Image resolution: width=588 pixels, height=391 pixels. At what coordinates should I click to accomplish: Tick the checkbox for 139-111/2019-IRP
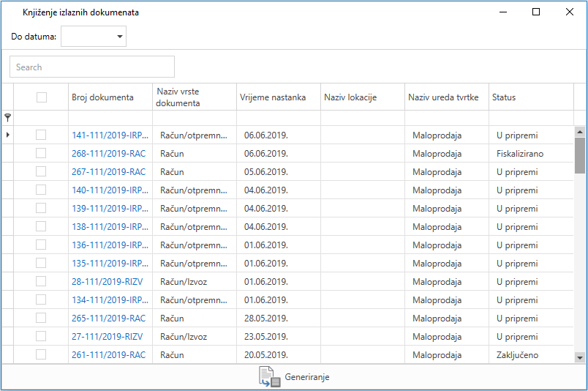(41, 208)
